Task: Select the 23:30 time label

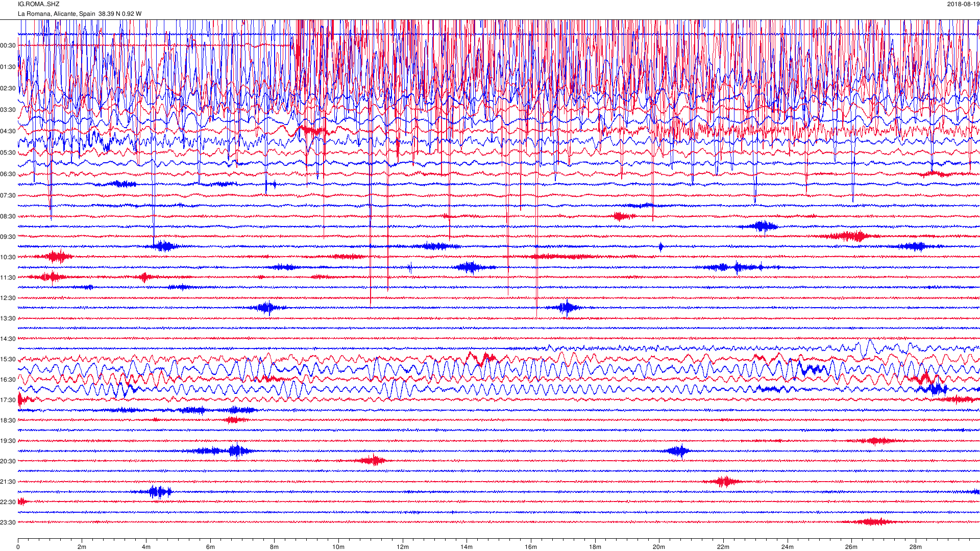Action: (8, 522)
